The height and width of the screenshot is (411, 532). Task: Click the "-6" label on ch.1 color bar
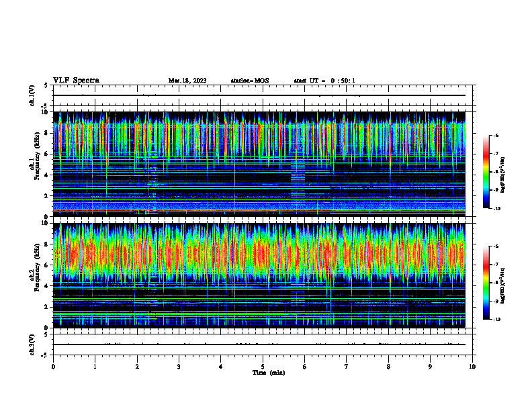point(495,135)
